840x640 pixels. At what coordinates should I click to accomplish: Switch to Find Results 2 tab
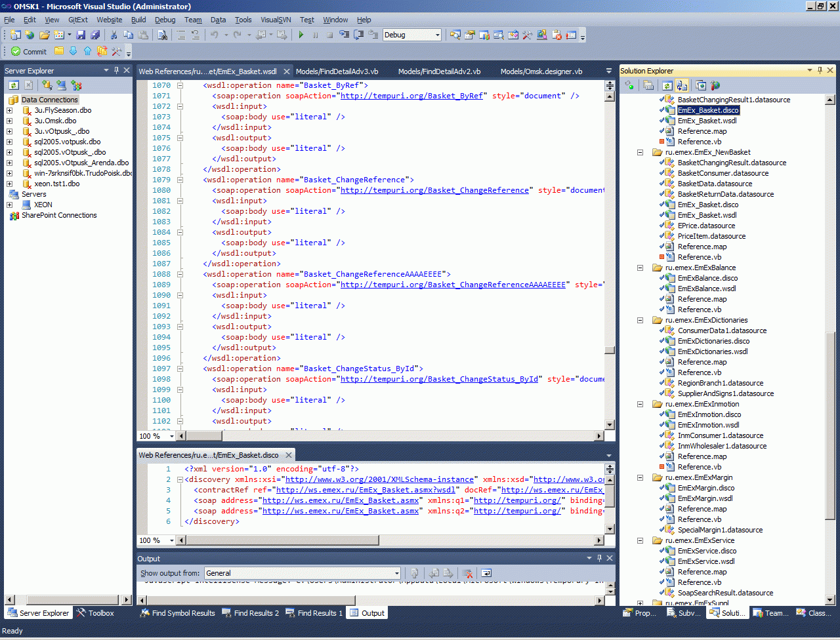[250, 613]
